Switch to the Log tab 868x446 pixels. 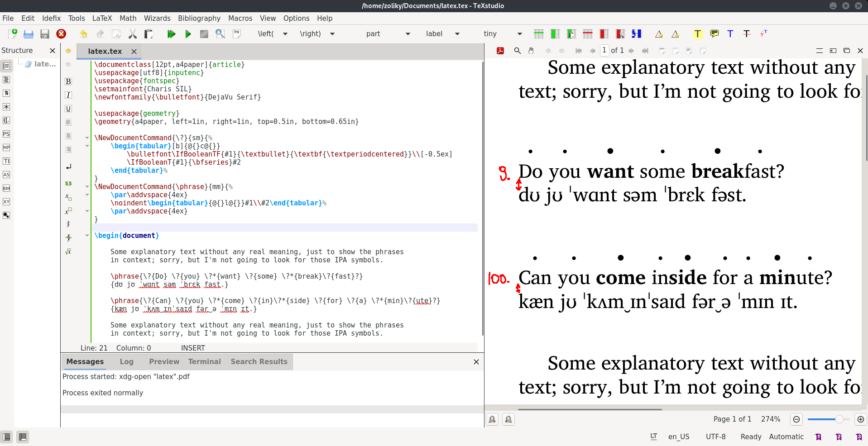pyautogui.click(x=126, y=362)
